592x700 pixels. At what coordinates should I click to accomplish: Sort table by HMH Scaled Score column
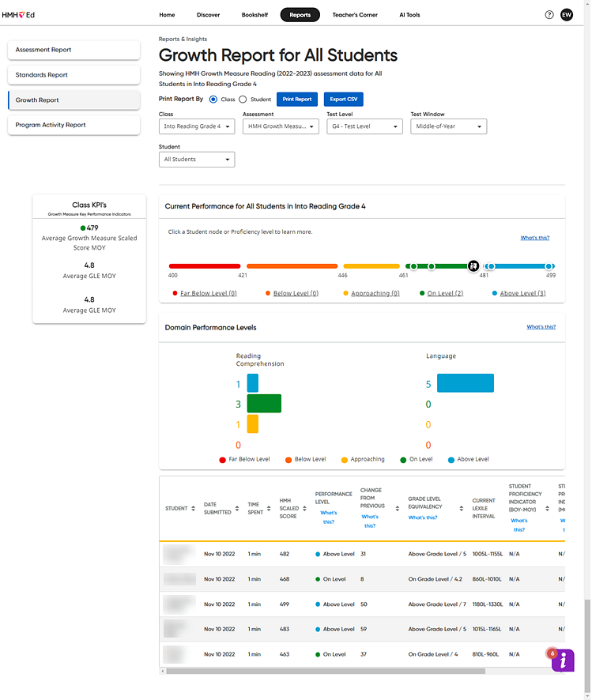click(x=304, y=509)
